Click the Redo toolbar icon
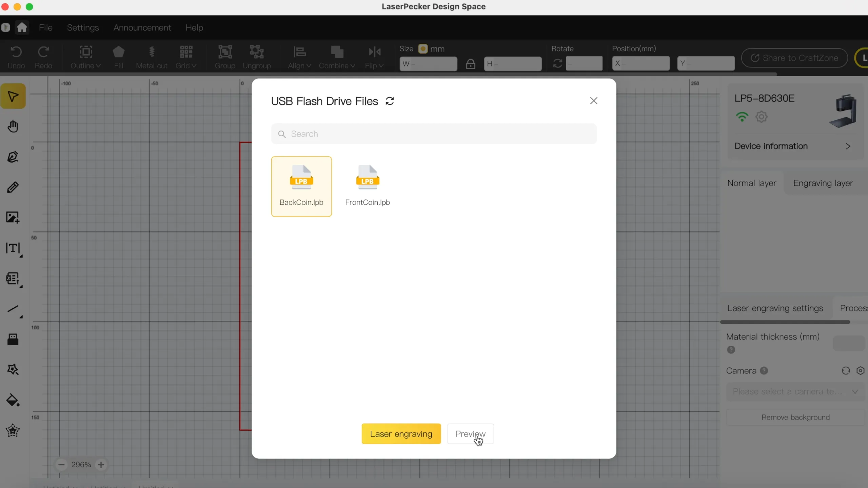This screenshot has height=488, width=868. pyautogui.click(x=43, y=57)
